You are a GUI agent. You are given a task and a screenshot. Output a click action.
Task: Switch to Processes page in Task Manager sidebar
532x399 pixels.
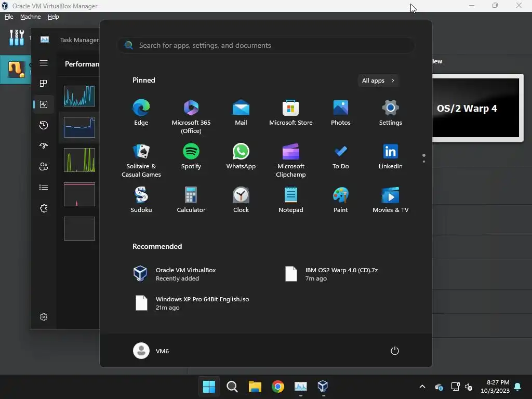44,84
